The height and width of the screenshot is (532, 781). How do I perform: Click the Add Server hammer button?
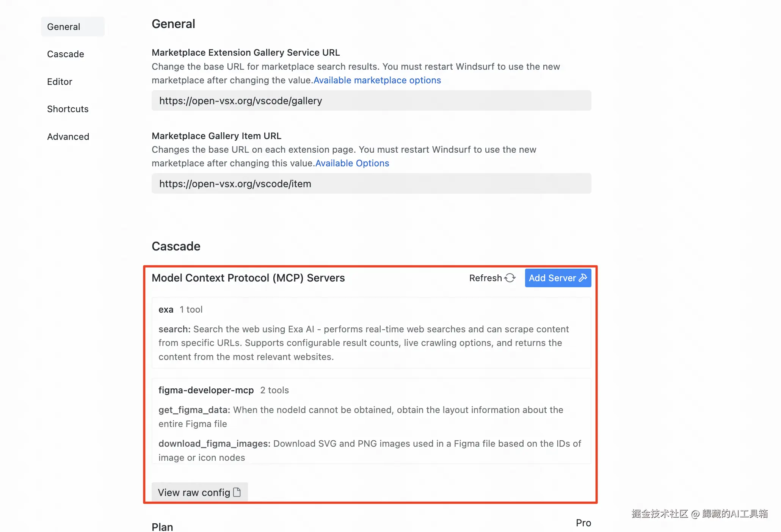[x=558, y=278]
